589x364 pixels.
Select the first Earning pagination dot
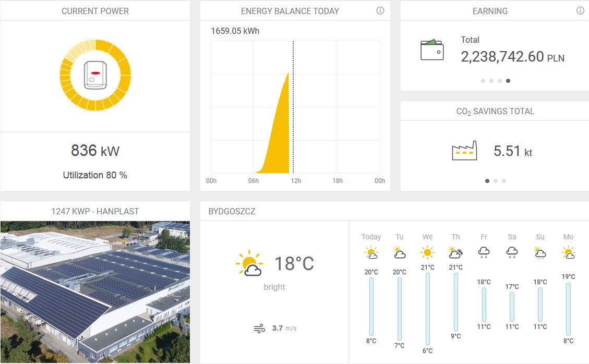point(483,81)
